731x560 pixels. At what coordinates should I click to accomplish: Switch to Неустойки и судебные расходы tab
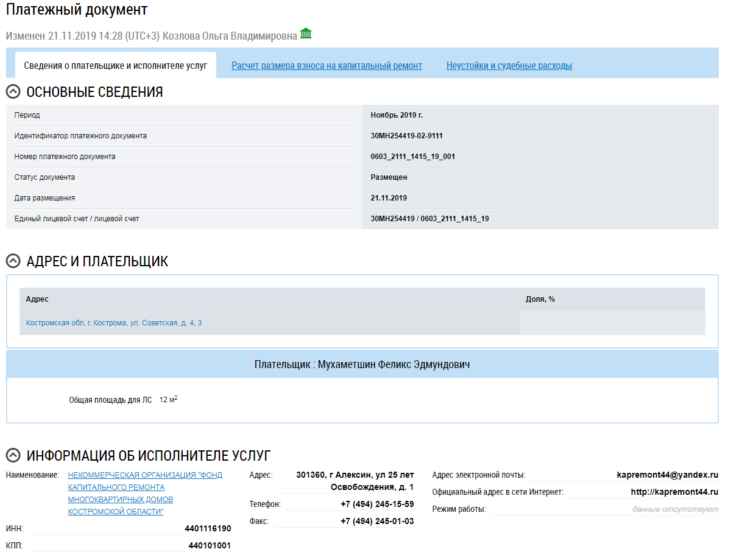click(509, 66)
